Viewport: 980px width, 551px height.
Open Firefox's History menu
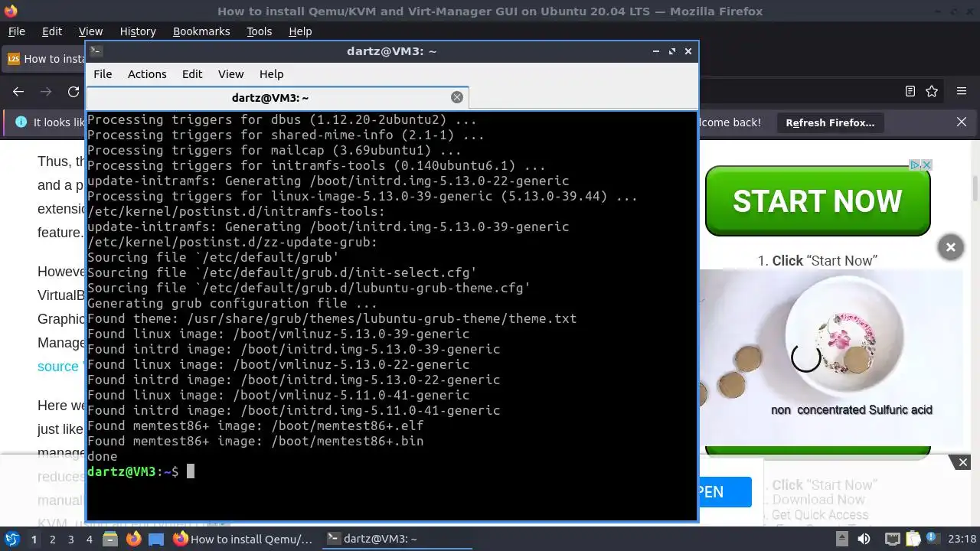[x=138, y=31]
